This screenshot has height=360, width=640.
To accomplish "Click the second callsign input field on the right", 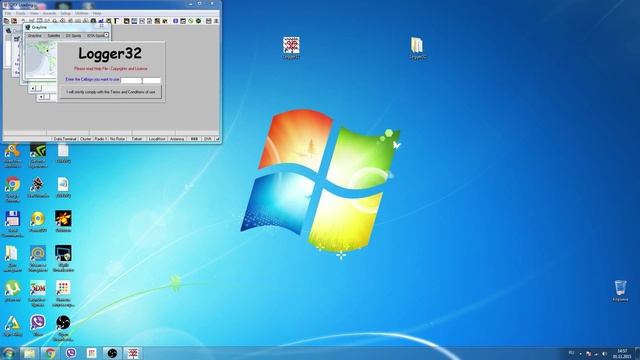I will click(151, 80).
